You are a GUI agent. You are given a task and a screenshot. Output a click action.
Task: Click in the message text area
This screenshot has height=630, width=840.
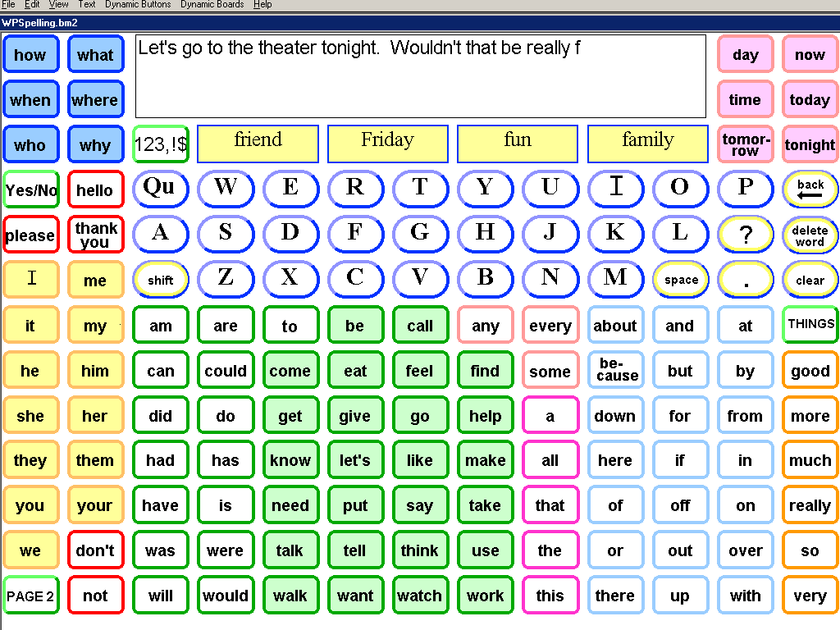click(421, 76)
